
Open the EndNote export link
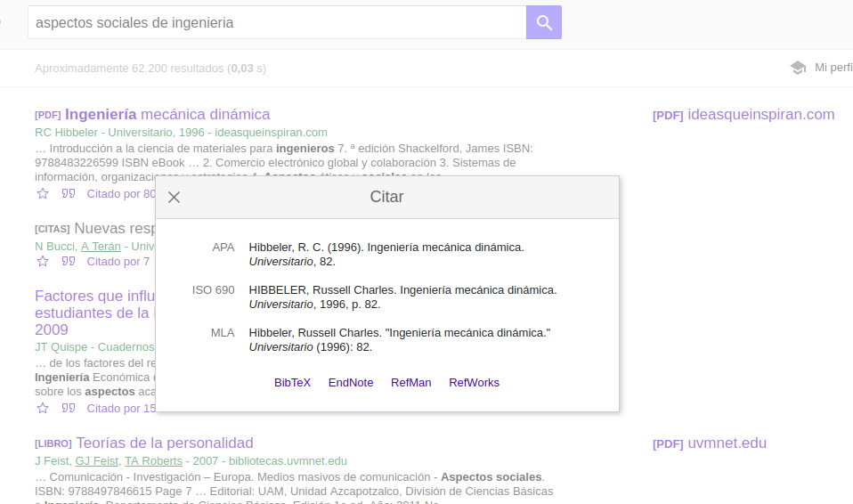(351, 383)
